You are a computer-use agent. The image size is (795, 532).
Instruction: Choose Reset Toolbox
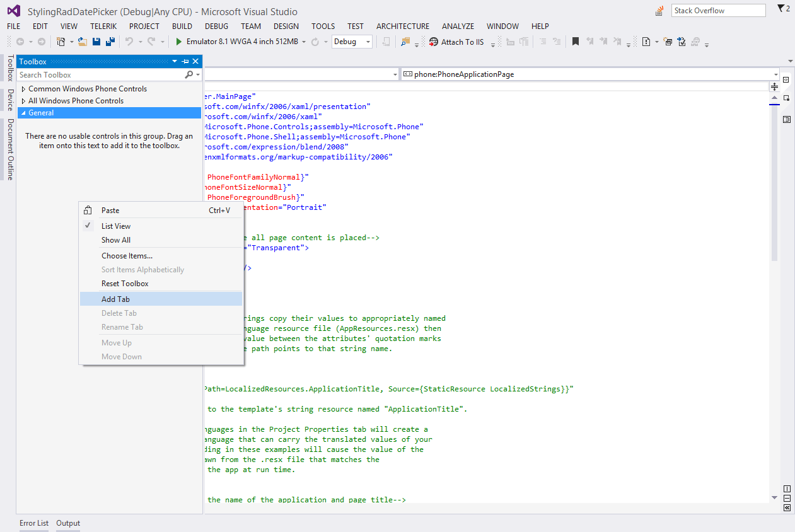click(124, 283)
